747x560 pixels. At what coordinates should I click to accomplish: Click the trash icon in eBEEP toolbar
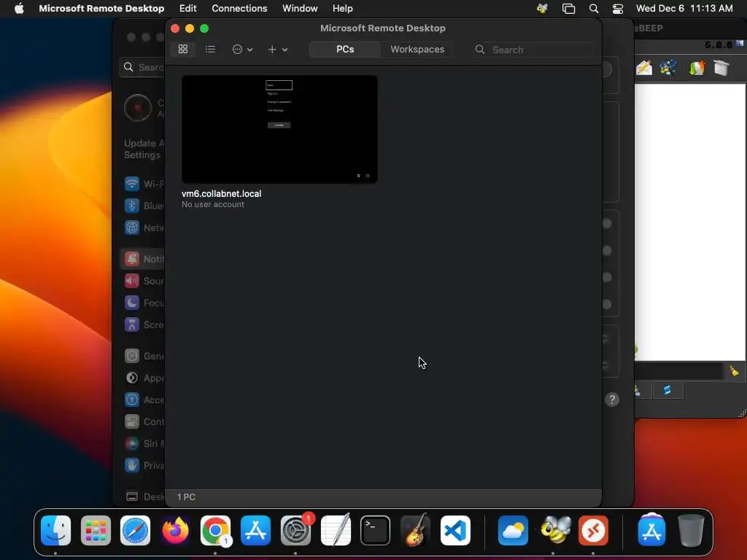(721, 68)
